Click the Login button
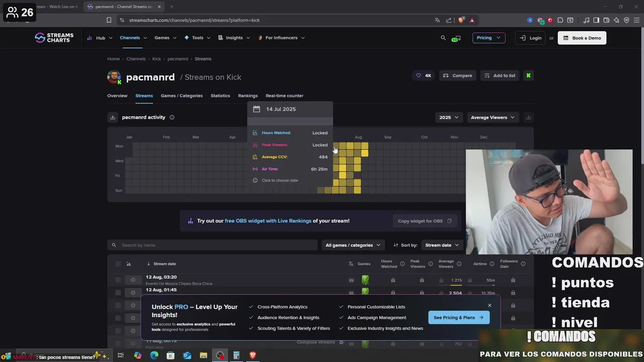Image resolution: width=644 pixels, height=362 pixels. 531,38
